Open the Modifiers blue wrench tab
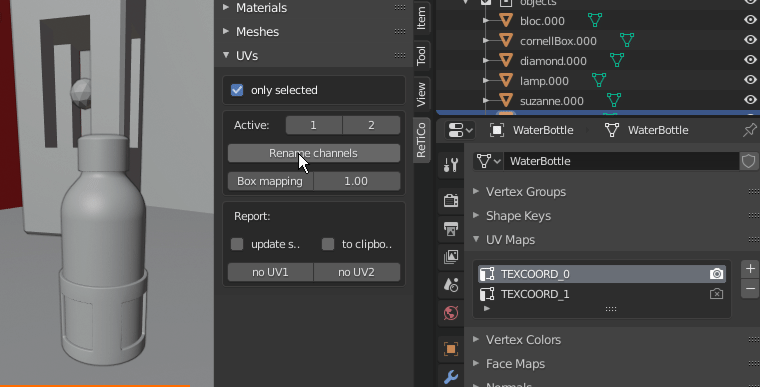Screen dimensions: 760x387 (x=451, y=376)
